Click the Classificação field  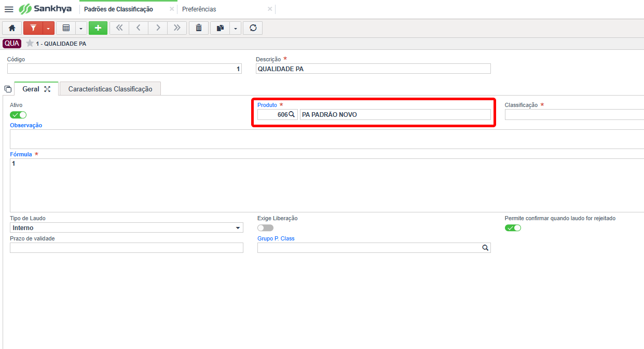[x=574, y=114]
